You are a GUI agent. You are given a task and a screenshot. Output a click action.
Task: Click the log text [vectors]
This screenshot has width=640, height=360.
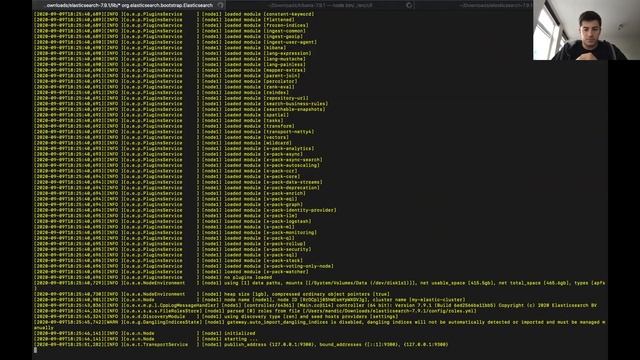[x=276, y=137]
